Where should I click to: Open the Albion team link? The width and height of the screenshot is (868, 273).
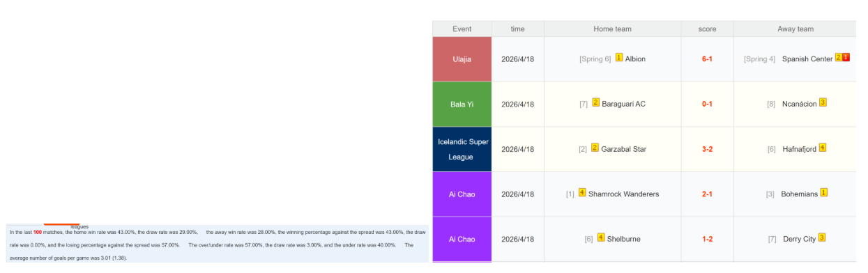pos(635,59)
